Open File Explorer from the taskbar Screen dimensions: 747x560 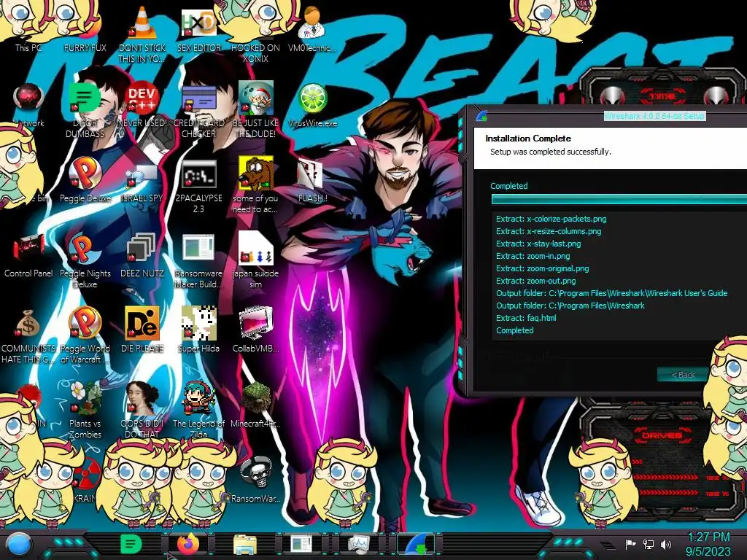point(245,544)
